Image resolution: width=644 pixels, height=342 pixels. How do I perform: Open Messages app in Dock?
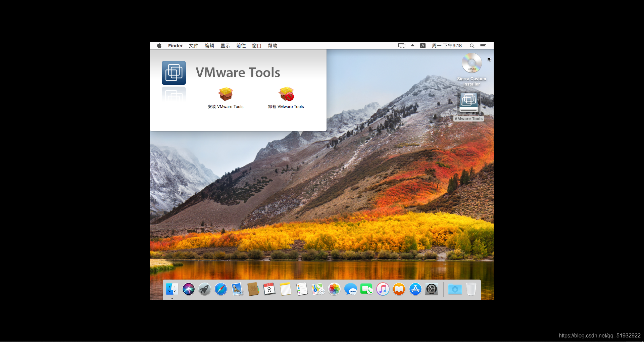(351, 289)
